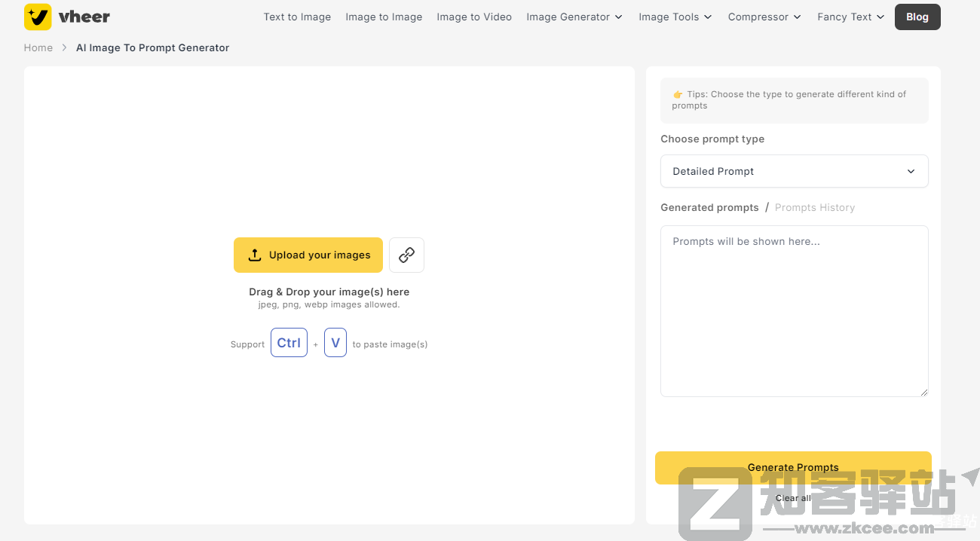Click Generate Prompts button
The height and width of the screenshot is (541, 980).
pos(793,467)
